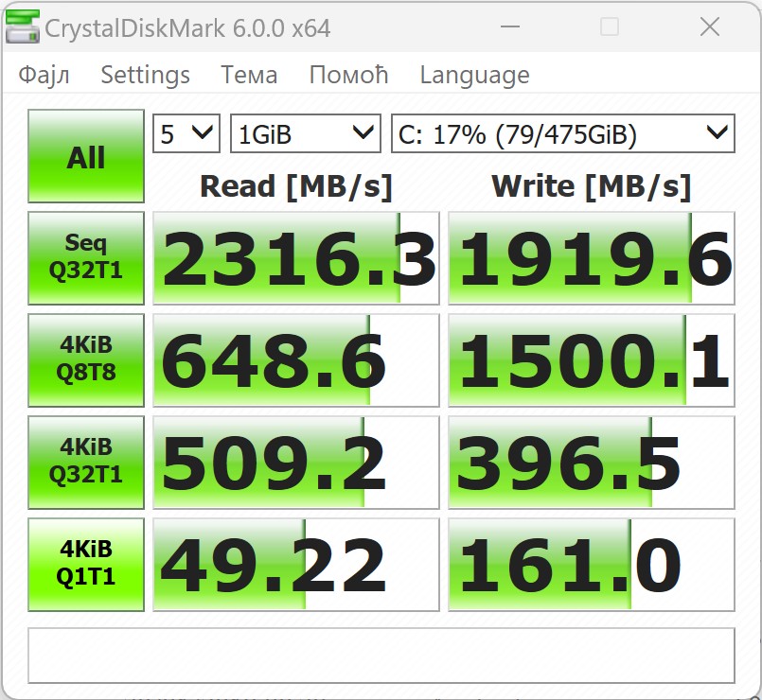The height and width of the screenshot is (700, 762).
Task: Run all benchmarks with the All button
Action: click(x=86, y=157)
